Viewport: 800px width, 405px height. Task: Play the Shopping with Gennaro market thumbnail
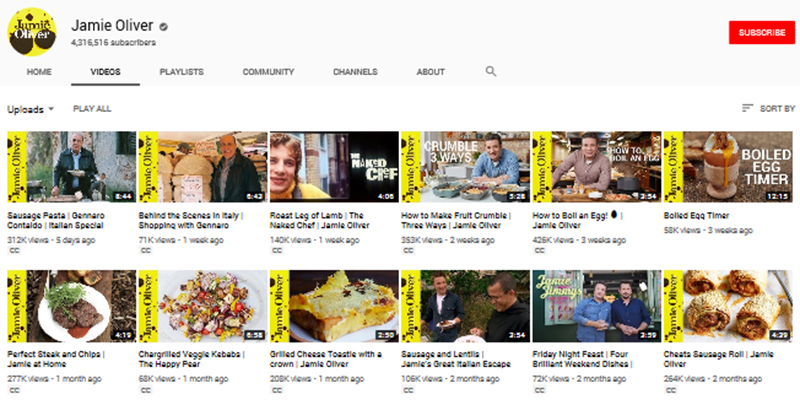[x=203, y=167]
